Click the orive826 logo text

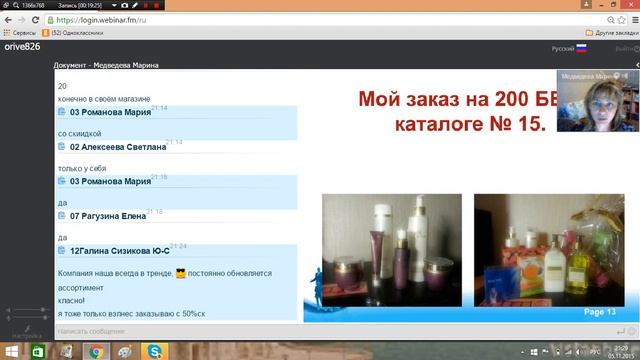click(22, 47)
